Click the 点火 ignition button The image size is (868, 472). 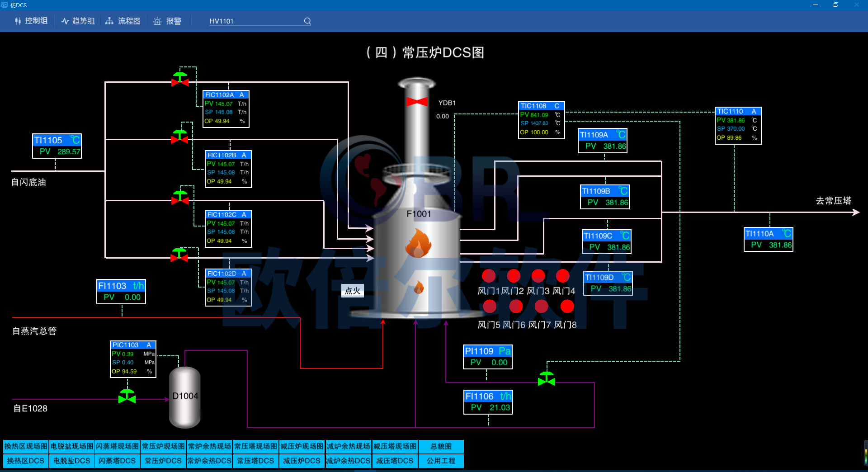353,291
